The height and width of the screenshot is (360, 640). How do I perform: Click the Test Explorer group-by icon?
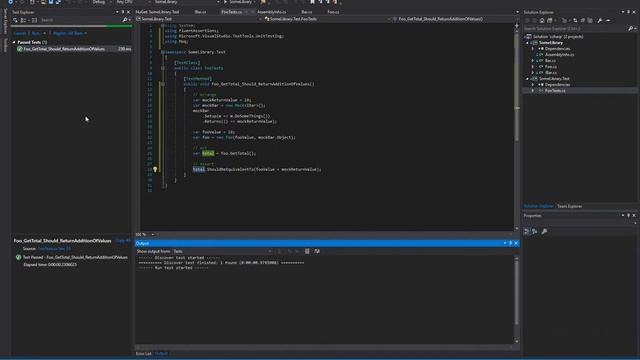click(x=23, y=20)
